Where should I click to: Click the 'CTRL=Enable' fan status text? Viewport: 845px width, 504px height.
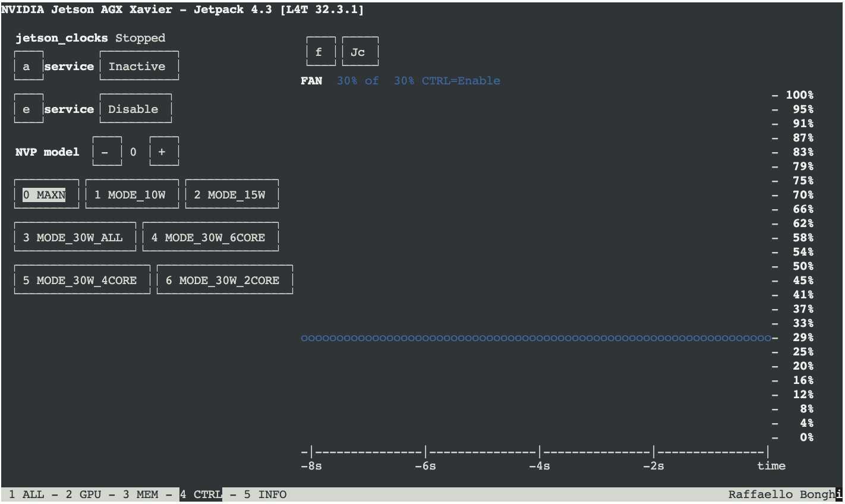(461, 81)
